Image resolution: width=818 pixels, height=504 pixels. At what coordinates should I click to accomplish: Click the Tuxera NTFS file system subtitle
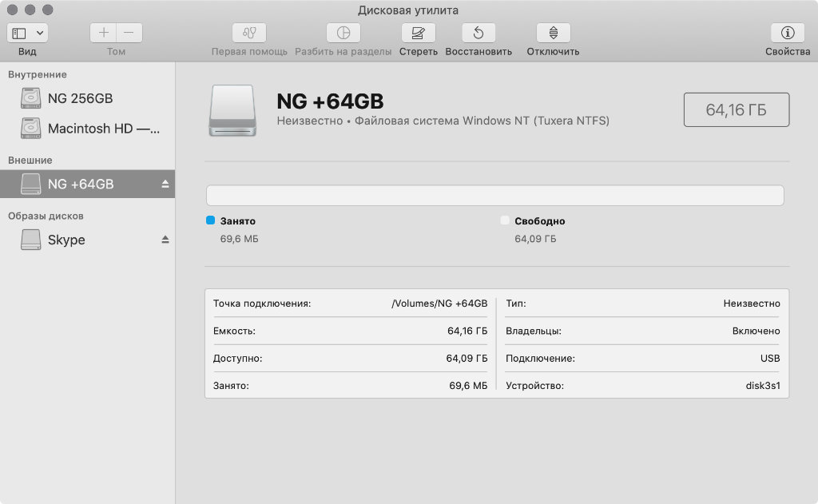[x=443, y=121]
